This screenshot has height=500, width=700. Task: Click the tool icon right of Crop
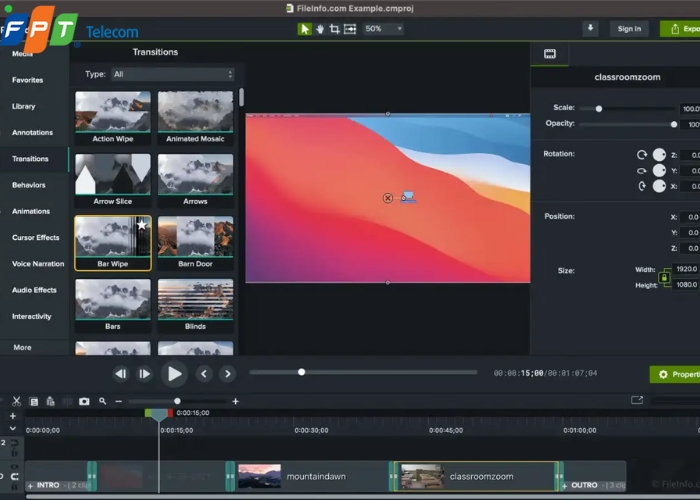coord(350,29)
